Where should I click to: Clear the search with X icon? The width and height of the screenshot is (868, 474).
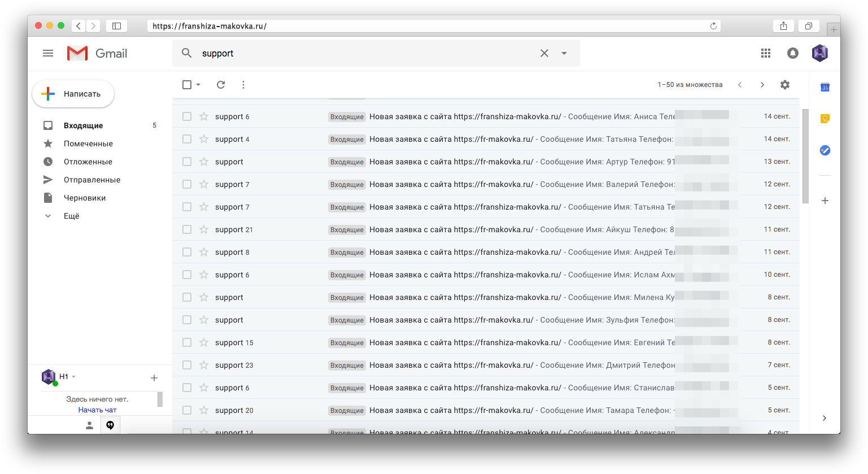pyautogui.click(x=544, y=53)
